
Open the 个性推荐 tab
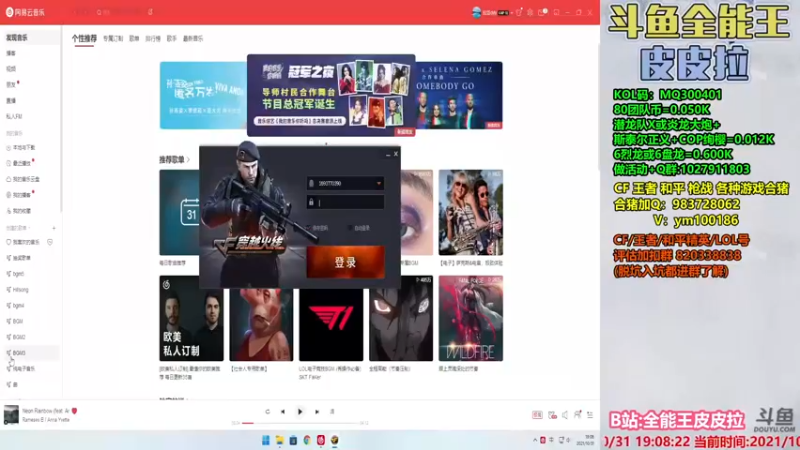click(x=84, y=38)
